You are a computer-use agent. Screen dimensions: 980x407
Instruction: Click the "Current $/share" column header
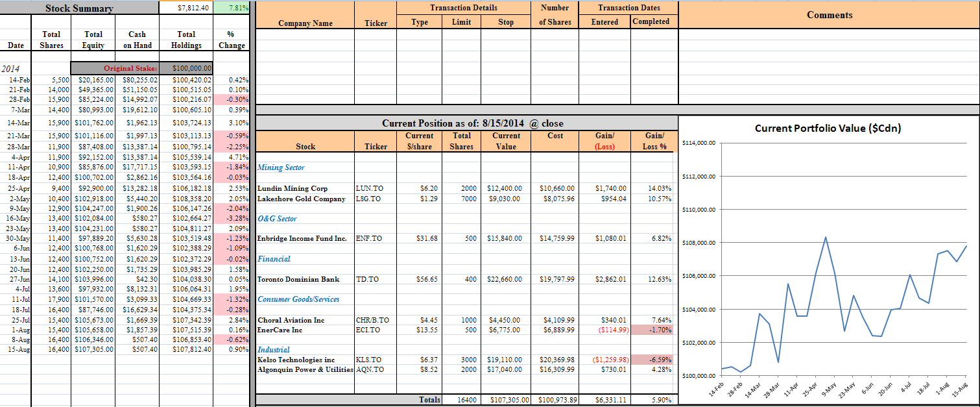419,141
